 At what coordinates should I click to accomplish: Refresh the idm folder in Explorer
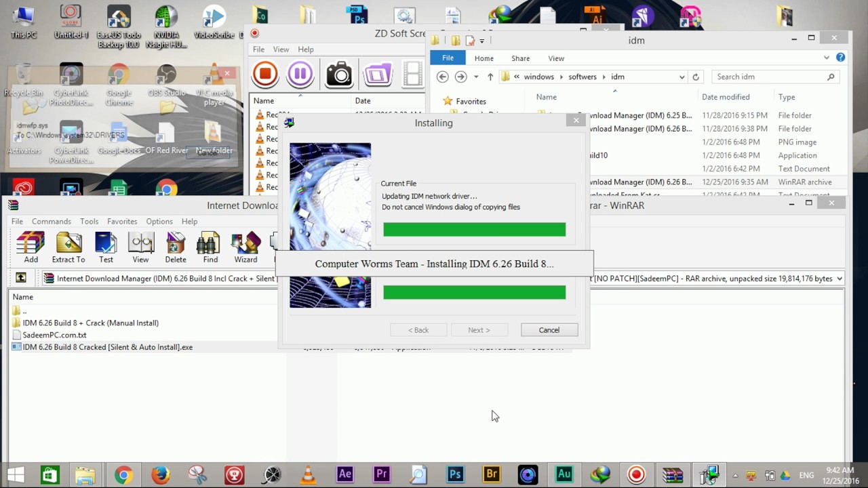pos(696,77)
